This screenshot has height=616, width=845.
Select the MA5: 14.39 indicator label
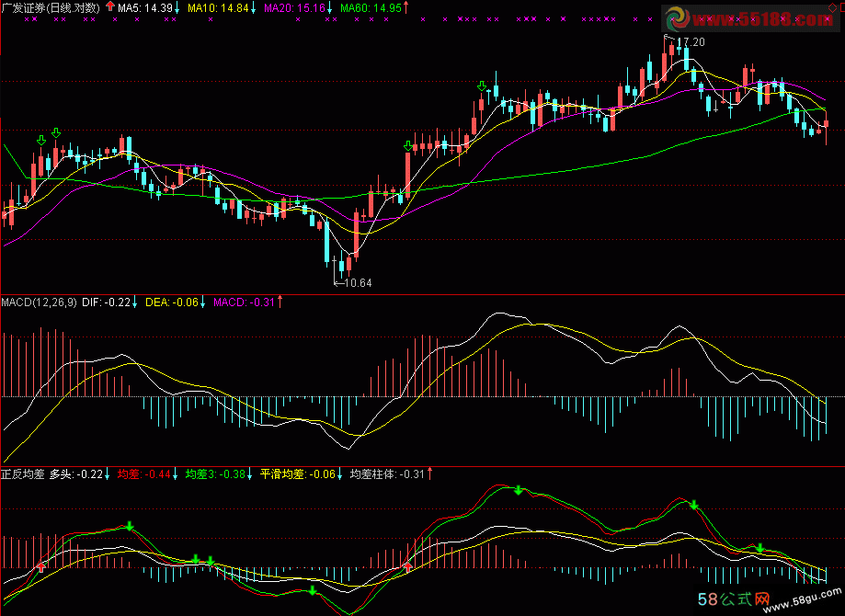click(x=145, y=7)
